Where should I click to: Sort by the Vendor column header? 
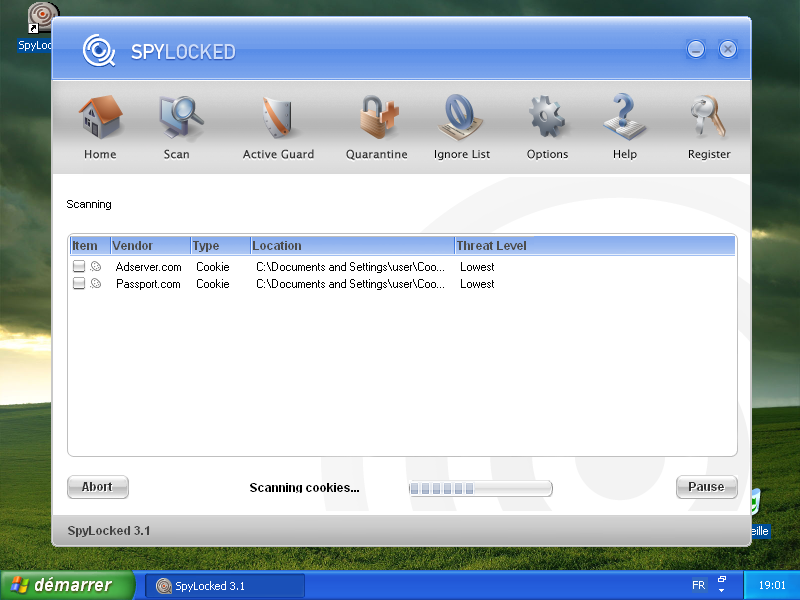(151, 245)
